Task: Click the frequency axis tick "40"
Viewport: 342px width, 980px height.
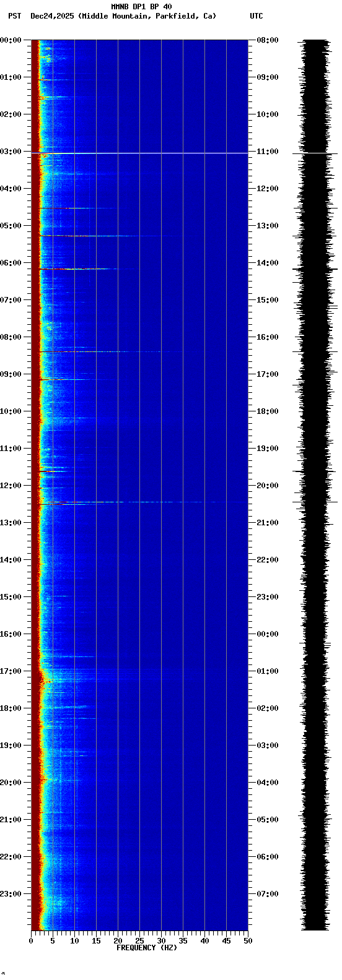Action: [204, 940]
